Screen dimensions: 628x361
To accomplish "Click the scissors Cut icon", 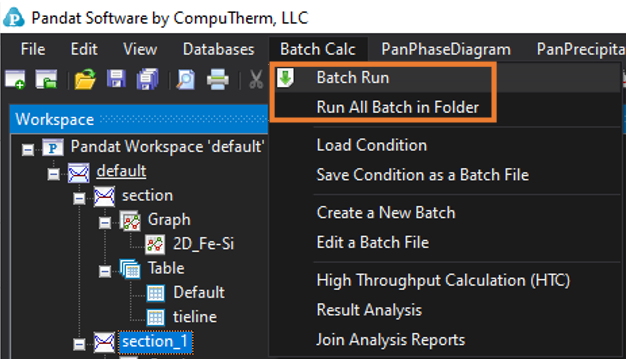I will coord(256,79).
